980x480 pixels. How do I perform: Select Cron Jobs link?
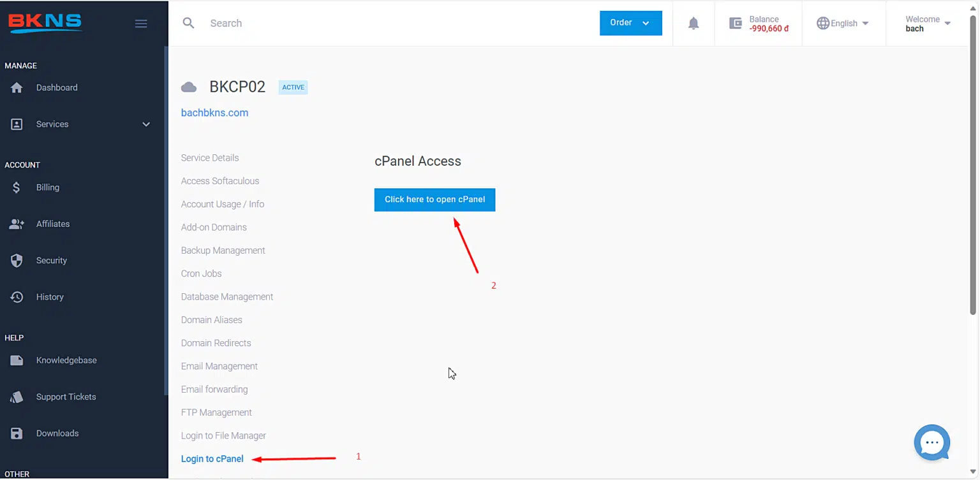pos(202,274)
